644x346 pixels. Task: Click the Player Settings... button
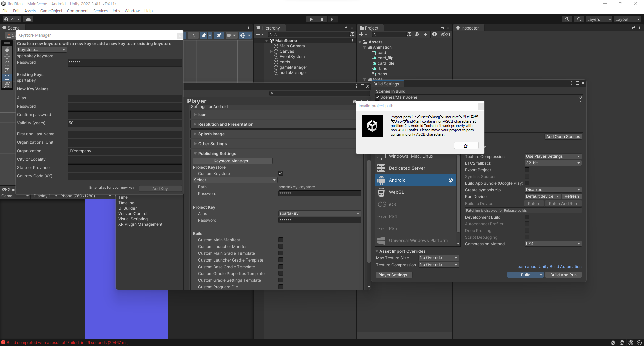[394, 275]
